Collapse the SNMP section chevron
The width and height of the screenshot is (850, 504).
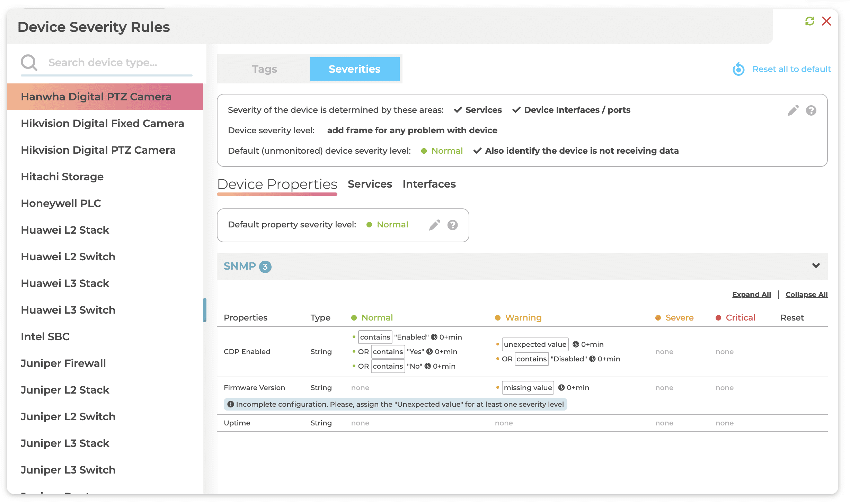pos(816,266)
